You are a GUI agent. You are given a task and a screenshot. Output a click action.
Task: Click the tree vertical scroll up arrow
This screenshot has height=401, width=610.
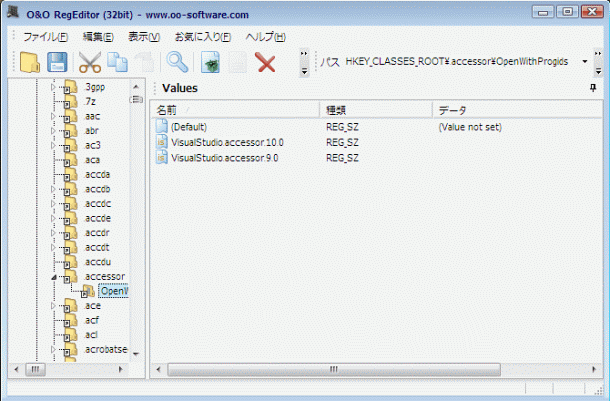136,87
